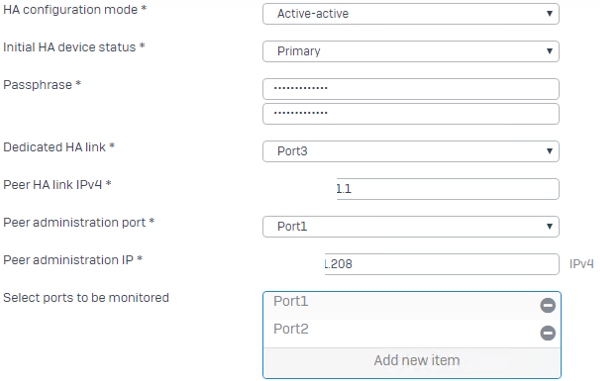
Task: Focus the passphrase confirmation field
Action: click(x=411, y=114)
